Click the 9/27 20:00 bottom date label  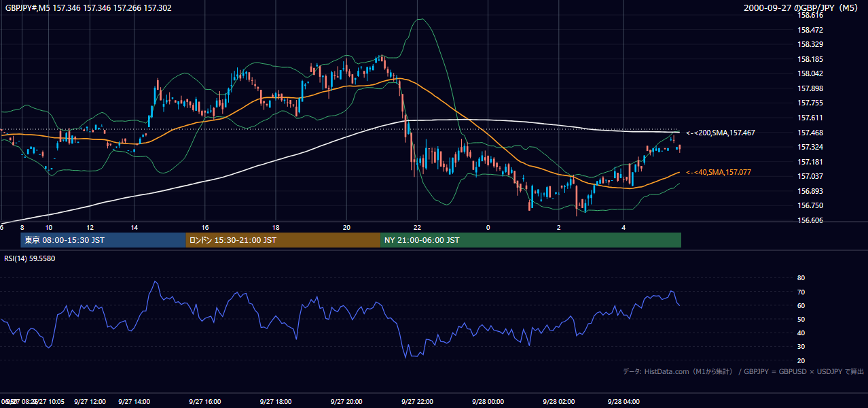click(x=346, y=402)
